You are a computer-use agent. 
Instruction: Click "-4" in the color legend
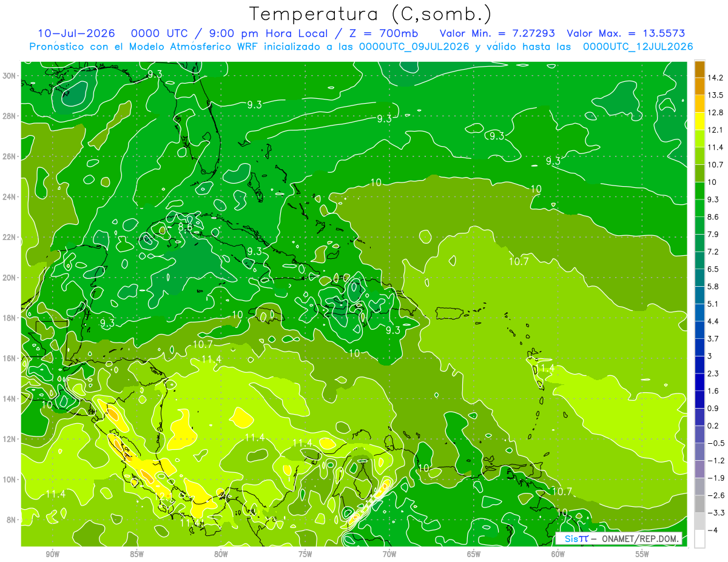point(712,530)
